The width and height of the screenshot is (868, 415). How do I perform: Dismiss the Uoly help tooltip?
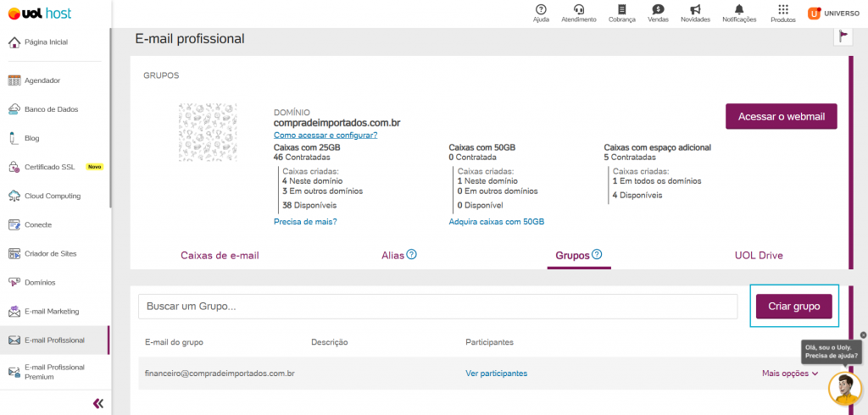point(863,335)
